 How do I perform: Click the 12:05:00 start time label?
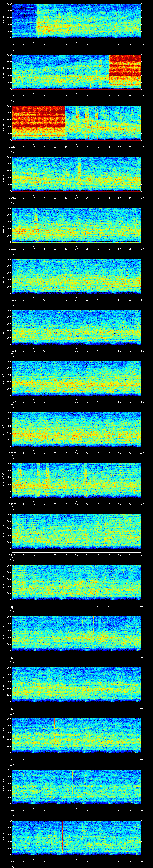(x=12, y=249)
